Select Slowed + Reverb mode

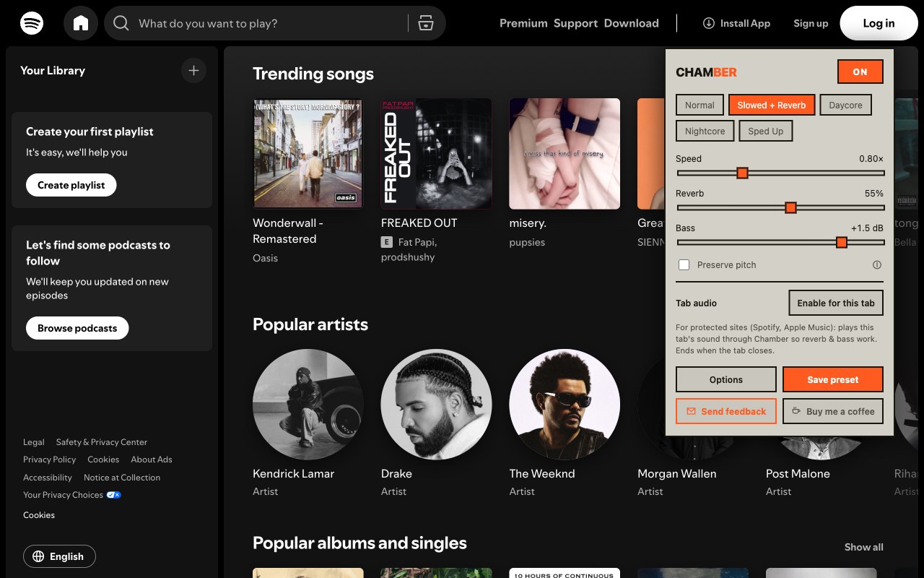tap(772, 105)
